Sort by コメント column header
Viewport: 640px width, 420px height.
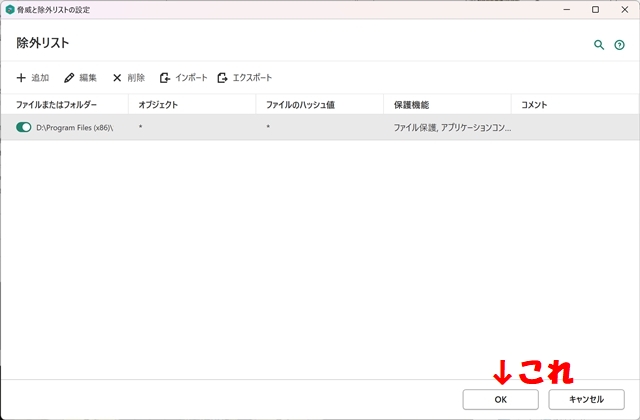tap(534, 105)
